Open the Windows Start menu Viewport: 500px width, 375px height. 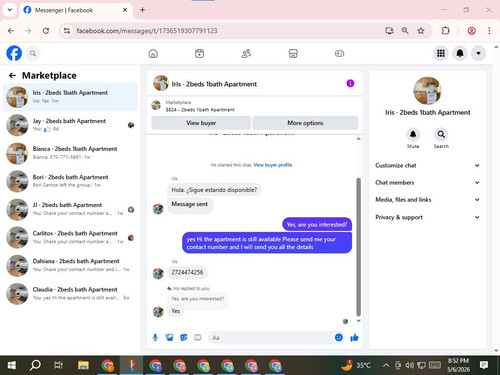[11, 365]
